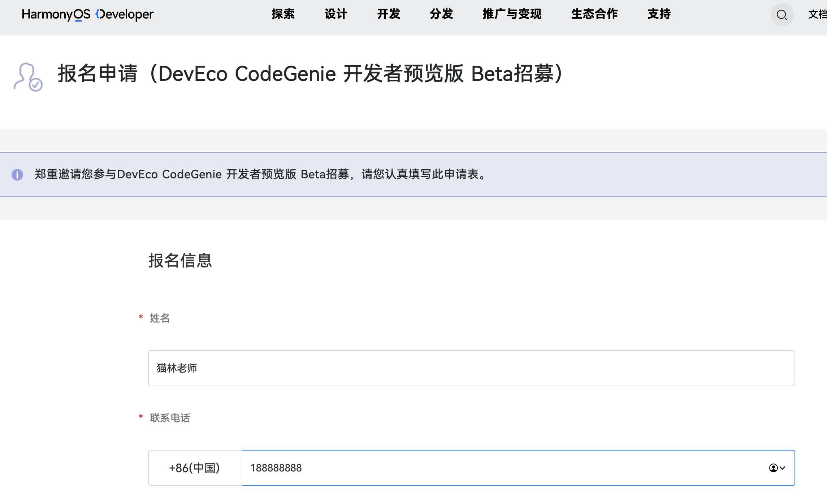Open the 文档 link at top right
Viewport: 827px width, 504px height.
pyautogui.click(x=817, y=14)
